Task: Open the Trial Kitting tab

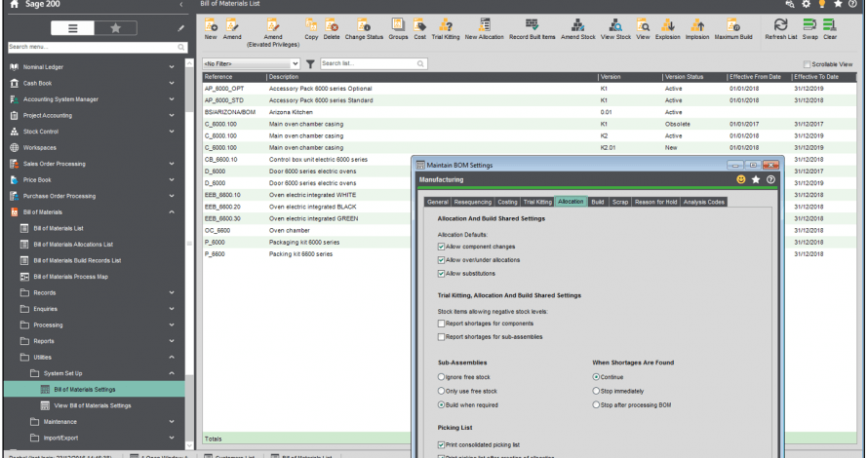Action: (x=537, y=202)
